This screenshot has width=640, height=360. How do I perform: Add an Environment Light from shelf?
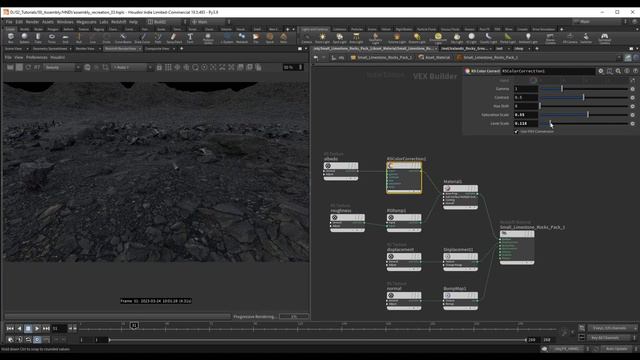point(438,38)
